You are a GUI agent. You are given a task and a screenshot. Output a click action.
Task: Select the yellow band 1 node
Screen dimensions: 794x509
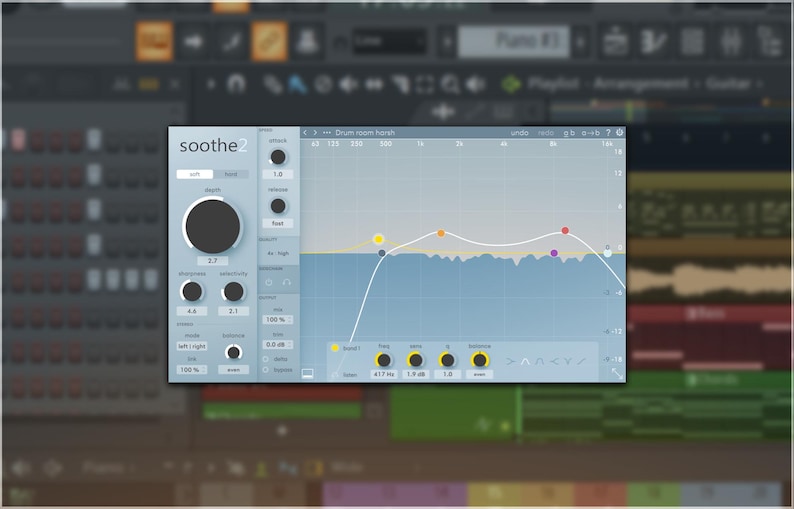378,240
